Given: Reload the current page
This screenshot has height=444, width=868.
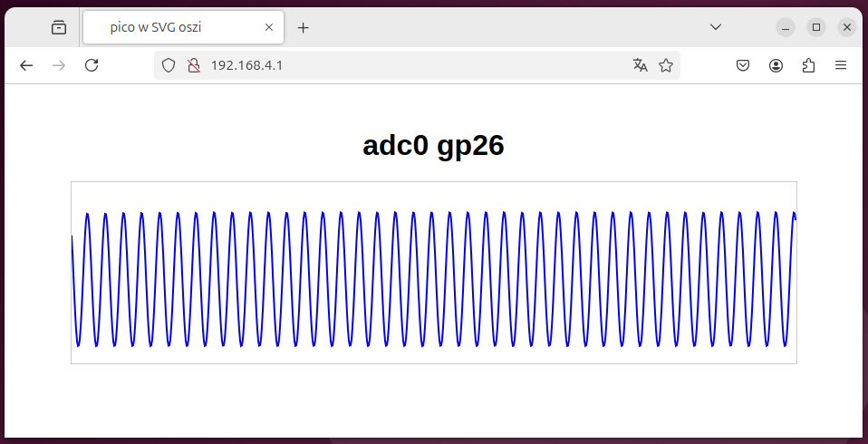Looking at the screenshot, I should pos(92,65).
